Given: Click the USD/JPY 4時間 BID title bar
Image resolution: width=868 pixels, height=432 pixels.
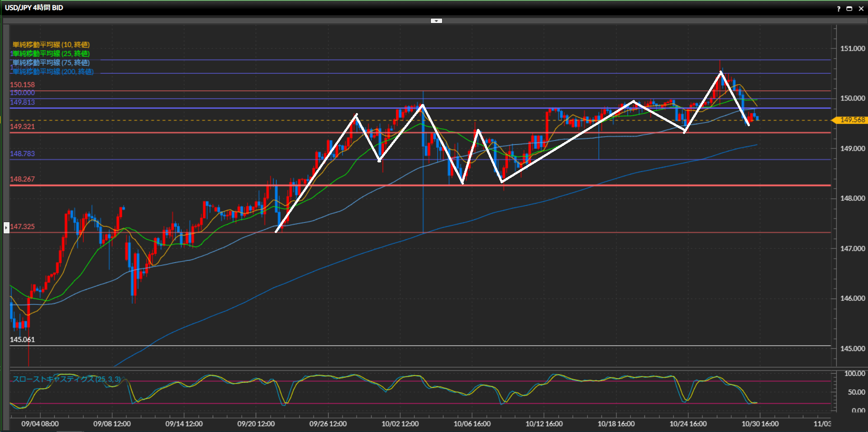Looking at the screenshot, I should pos(34,8).
